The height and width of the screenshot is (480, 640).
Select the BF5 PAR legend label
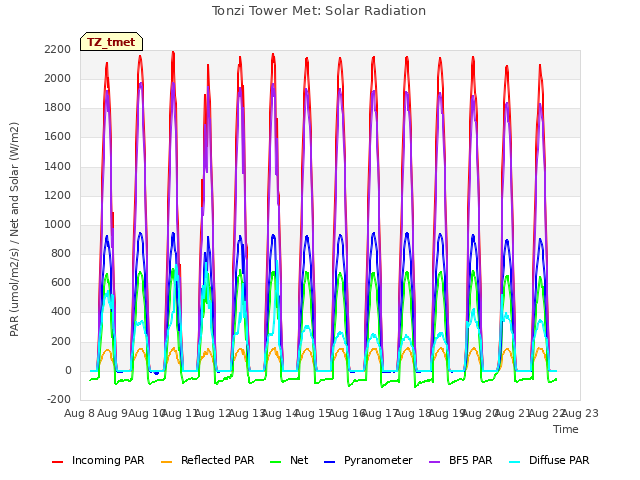click(x=471, y=460)
